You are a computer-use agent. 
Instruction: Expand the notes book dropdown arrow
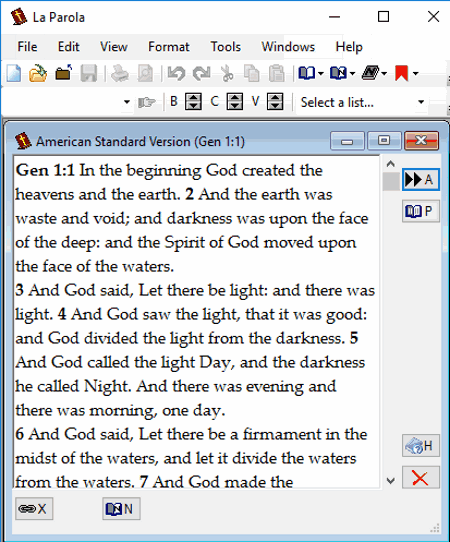(x=352, y=74)
